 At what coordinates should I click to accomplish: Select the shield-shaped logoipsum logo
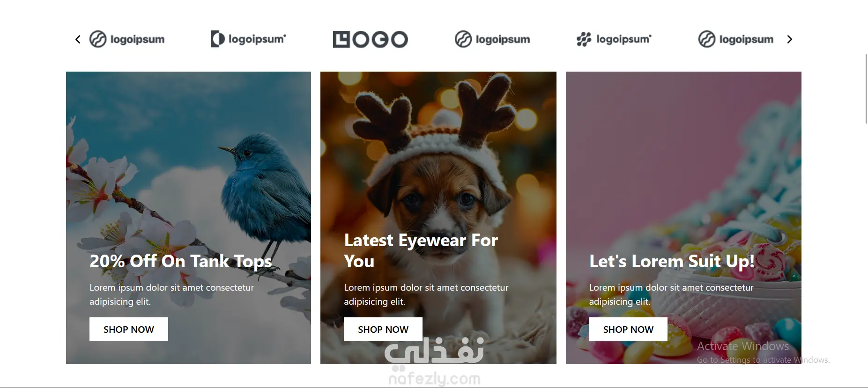coord(249,39)
